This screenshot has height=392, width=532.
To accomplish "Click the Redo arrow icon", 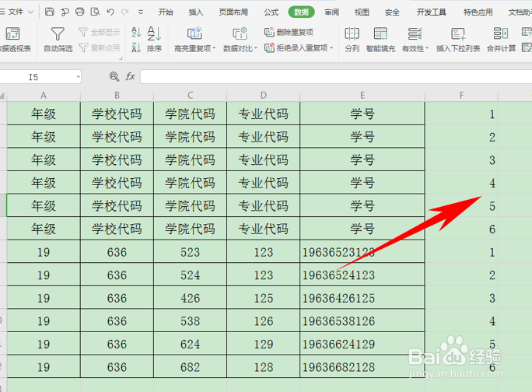I will pos(125,12).
